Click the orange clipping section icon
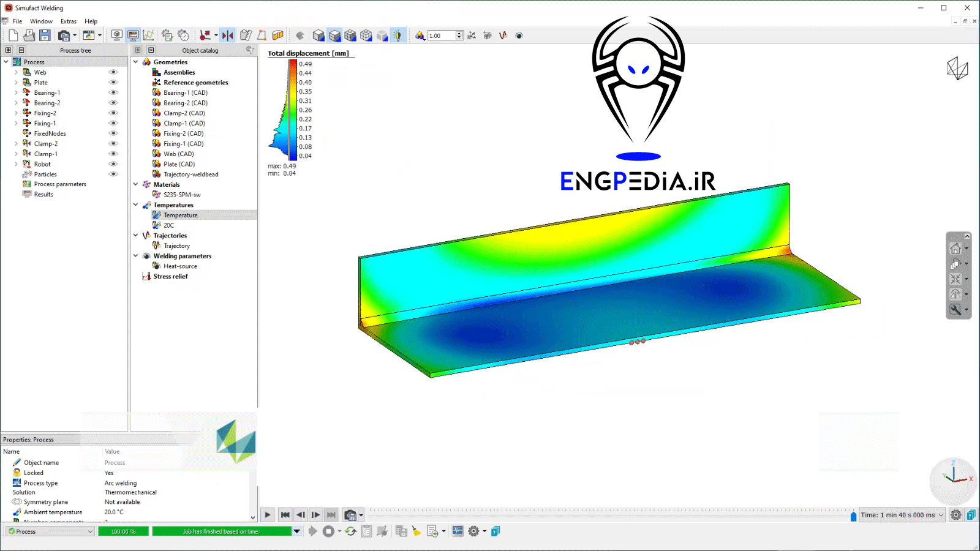Screen dimensions: 980x551 pos(277,36)
